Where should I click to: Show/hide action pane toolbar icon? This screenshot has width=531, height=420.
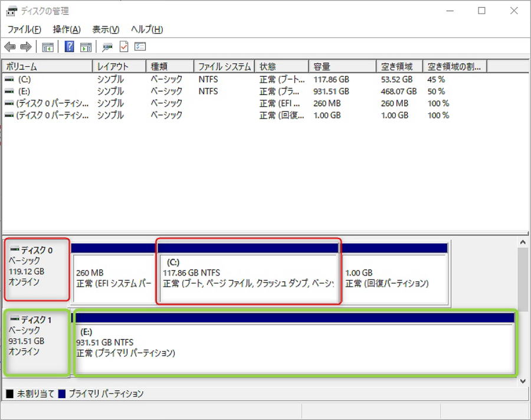86,47
